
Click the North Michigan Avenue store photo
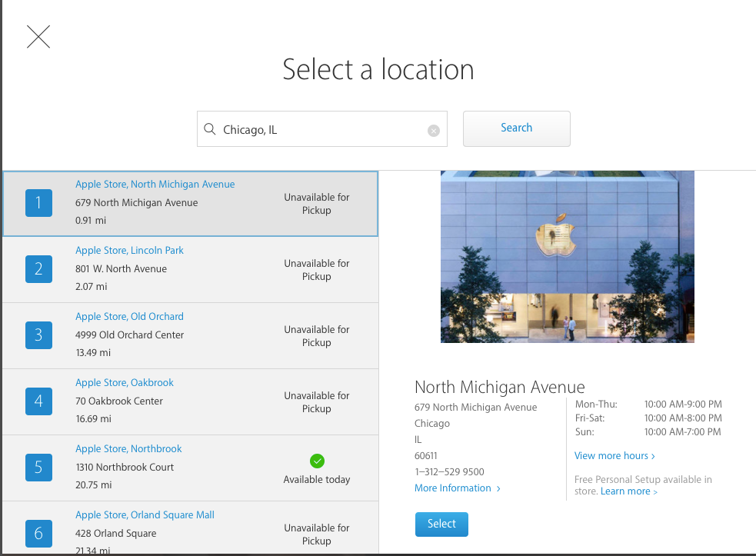[568, 257]
